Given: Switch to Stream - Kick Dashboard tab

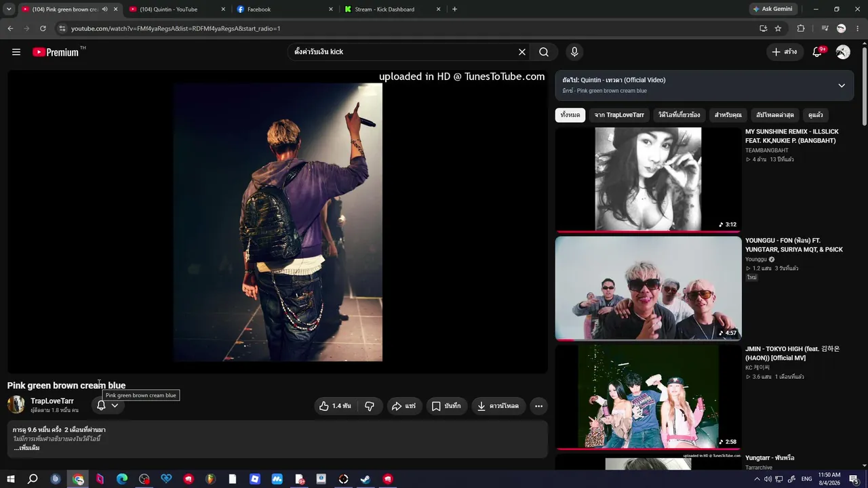Looking at the screenshot, I should click(393, 9).
